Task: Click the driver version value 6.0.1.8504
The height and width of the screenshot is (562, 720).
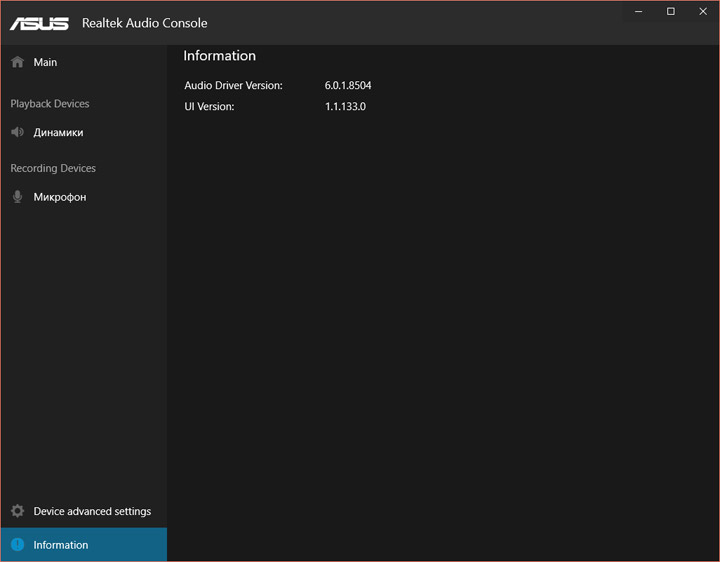Action: coord(348,85)
